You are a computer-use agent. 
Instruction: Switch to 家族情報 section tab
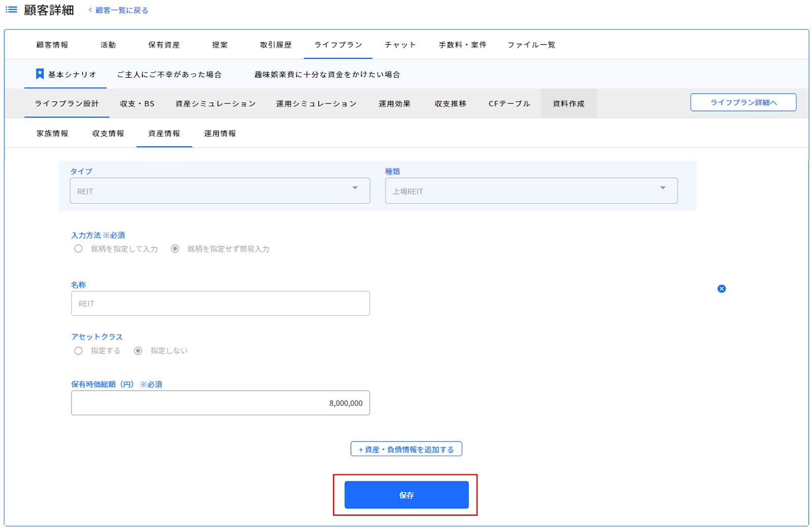[52, 134]
